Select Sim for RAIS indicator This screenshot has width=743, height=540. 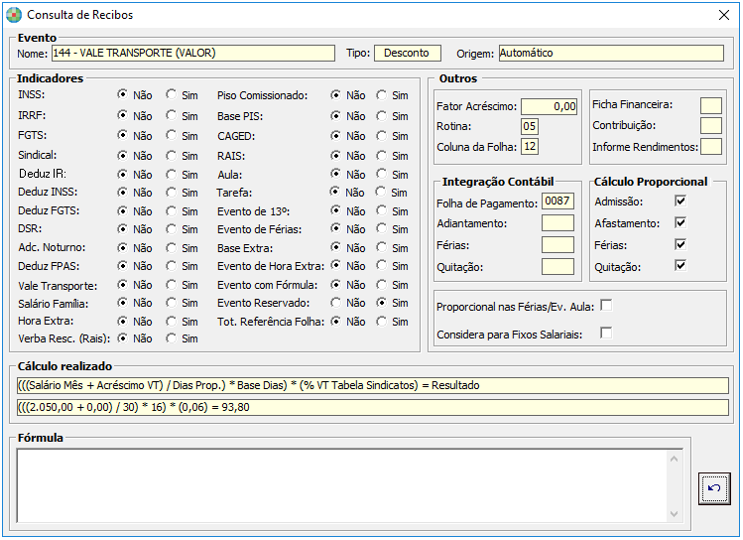pyautogui.click(x=381, y=155)
